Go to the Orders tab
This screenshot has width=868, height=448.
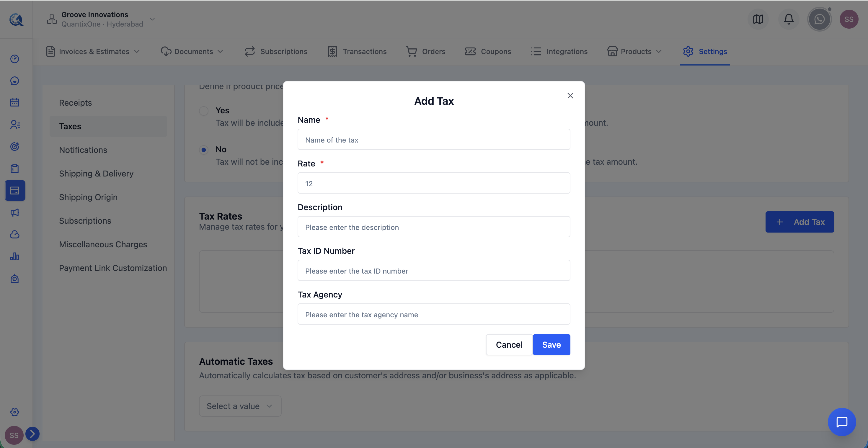point(425,52)
